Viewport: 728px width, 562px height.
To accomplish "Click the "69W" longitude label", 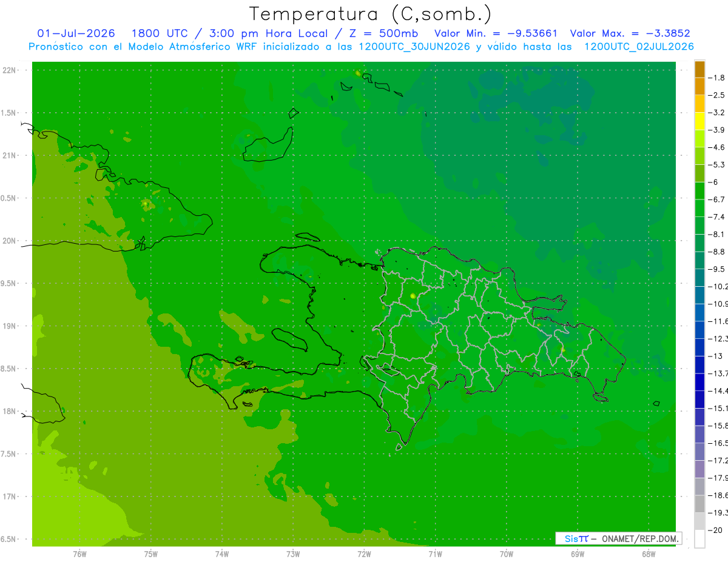I will [578, 554].
